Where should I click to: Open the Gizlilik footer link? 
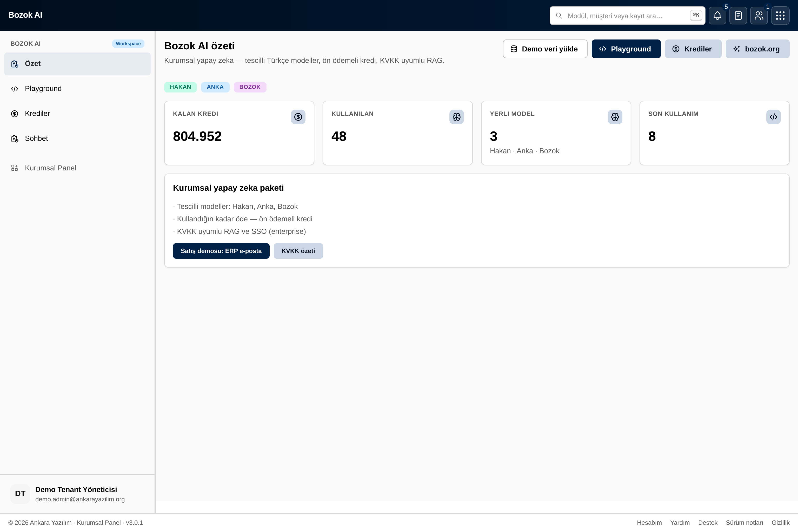[780, 523]
